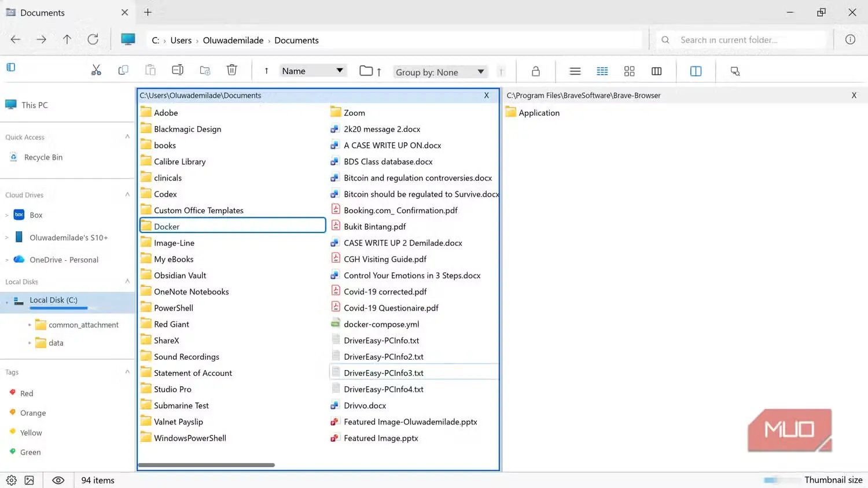Screen dimensions: 868x488
Task: Open the info icon beside search
Action: (x=850, y=39)
